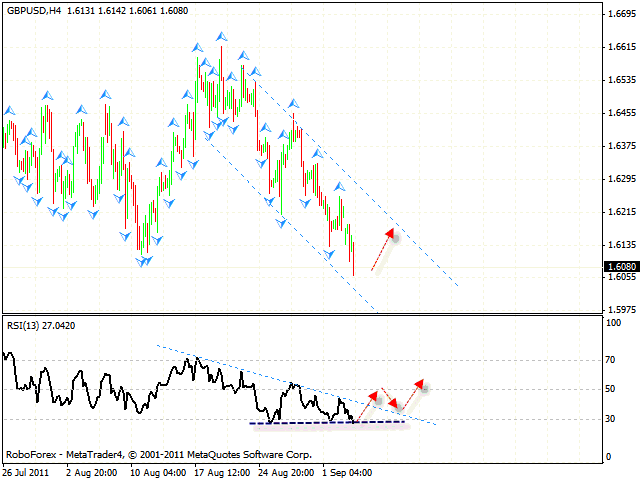The width and height of the screenshot is (640, 480).
Task: Click the RSI level 30 scale label
Action: click(x=610, y=419)
